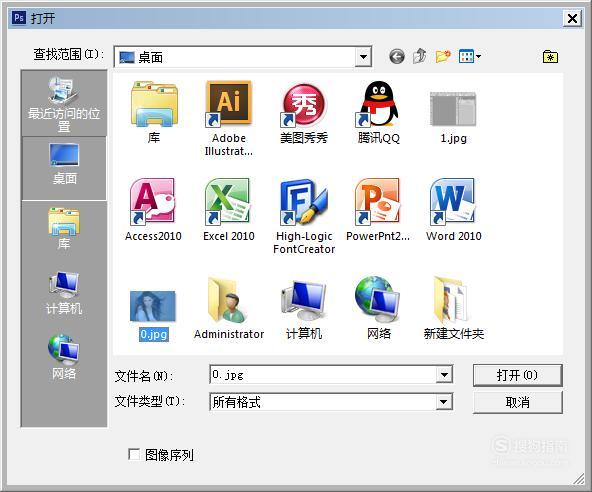
Task: Click the 取消 cancel button
Action: pos(517,402)
